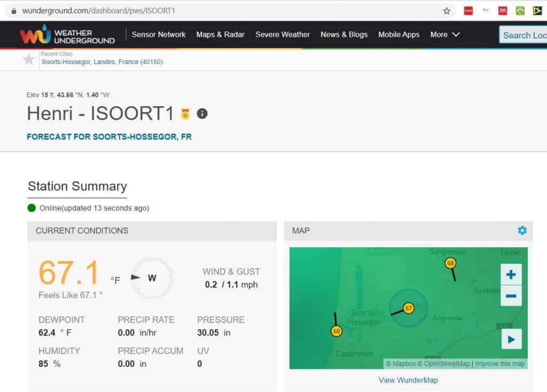Open the red M extension icon

pos(502,11)
